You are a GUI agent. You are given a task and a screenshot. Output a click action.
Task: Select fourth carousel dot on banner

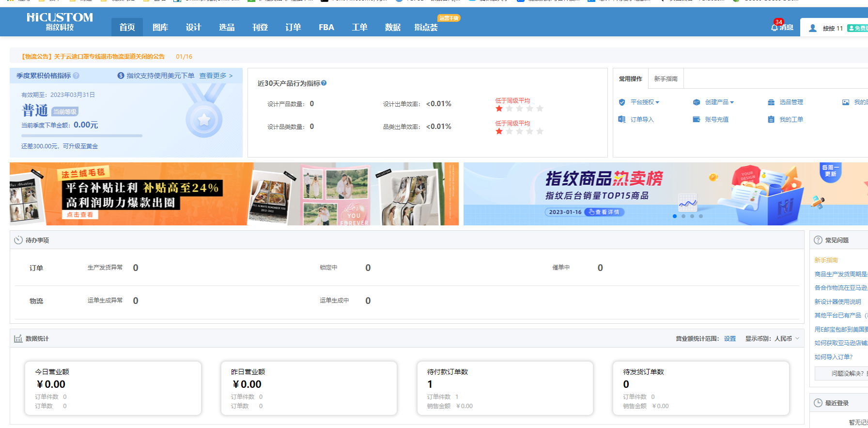coord(701,216)
